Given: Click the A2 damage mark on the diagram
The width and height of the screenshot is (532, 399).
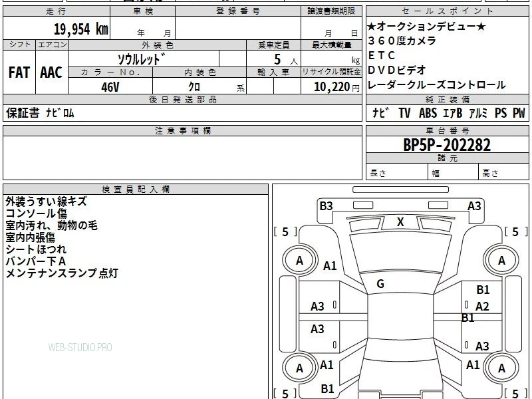Looking at the screenshot, I should [x=482, y=307].
